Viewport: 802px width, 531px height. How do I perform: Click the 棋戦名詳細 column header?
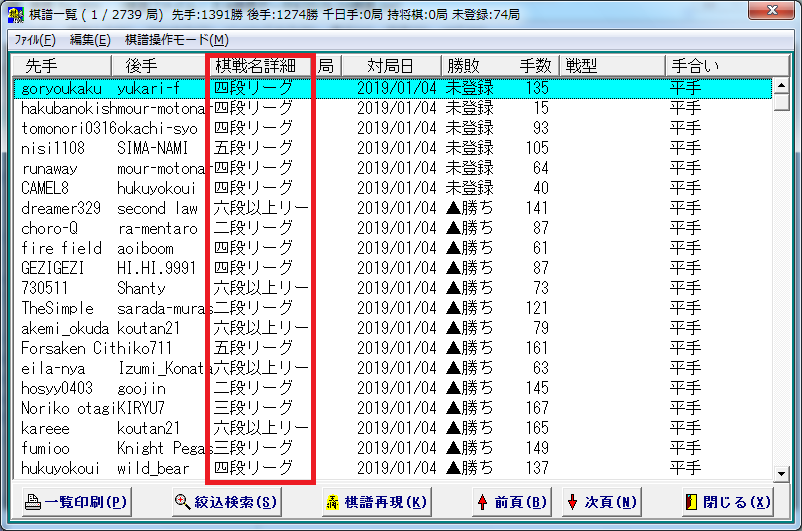(x=258, y=66)
